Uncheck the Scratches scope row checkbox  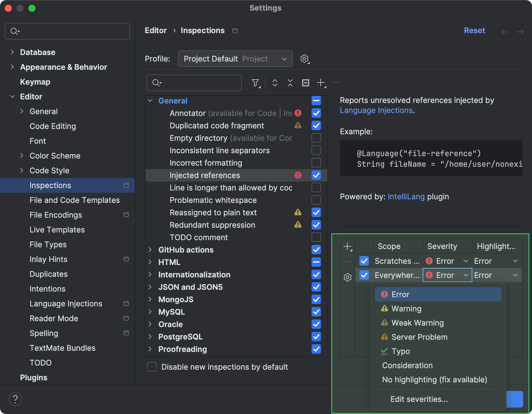point(364,261)
